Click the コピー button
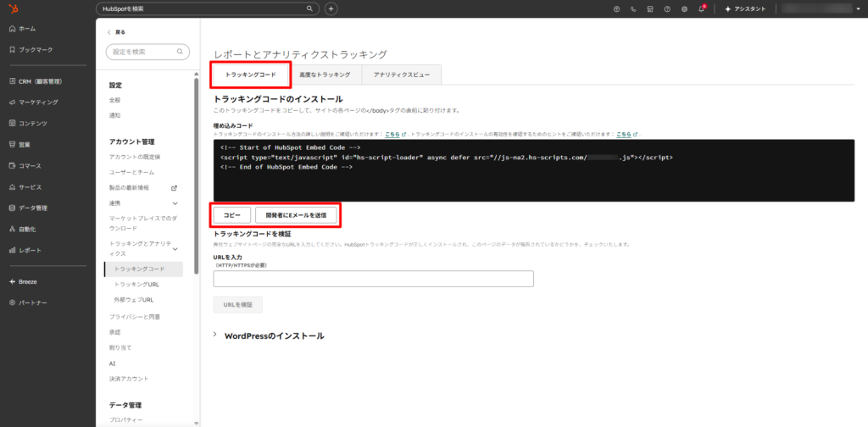Viewport: 868px width, 427px height. tap(232, 215)
